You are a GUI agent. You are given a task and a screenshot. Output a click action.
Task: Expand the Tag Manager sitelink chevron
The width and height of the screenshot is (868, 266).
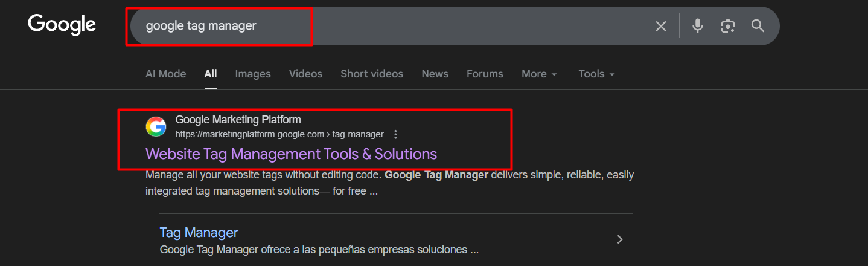(x=619, y=239)
